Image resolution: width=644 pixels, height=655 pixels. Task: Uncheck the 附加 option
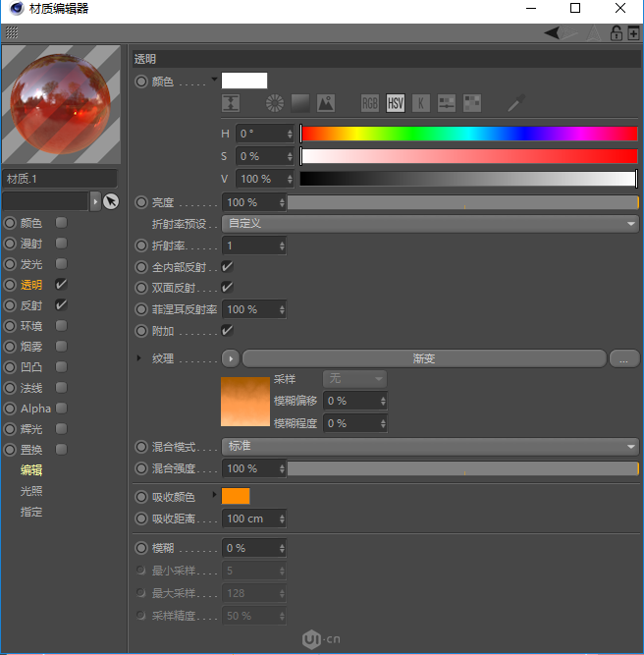(227, 331)
